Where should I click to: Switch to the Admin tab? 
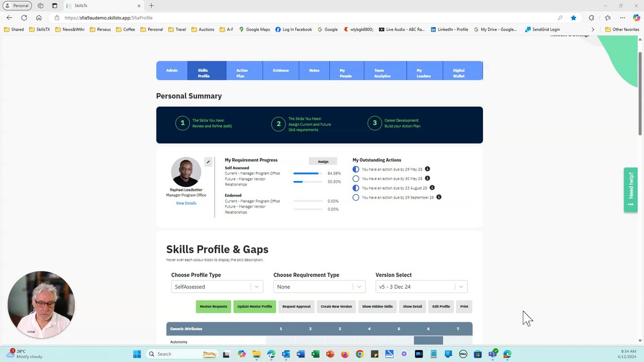pyautogui.click(x=172, y=70)
